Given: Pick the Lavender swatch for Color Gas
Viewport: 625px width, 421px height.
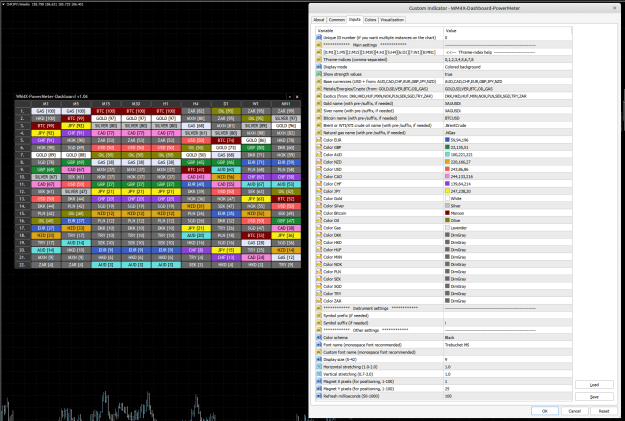Looking at the screenshot, I should pyautogui.click(x=447, y=228).
